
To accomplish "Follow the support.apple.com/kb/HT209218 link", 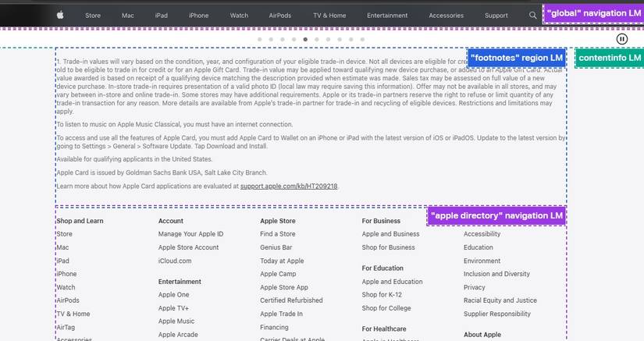I will [289, 186].
